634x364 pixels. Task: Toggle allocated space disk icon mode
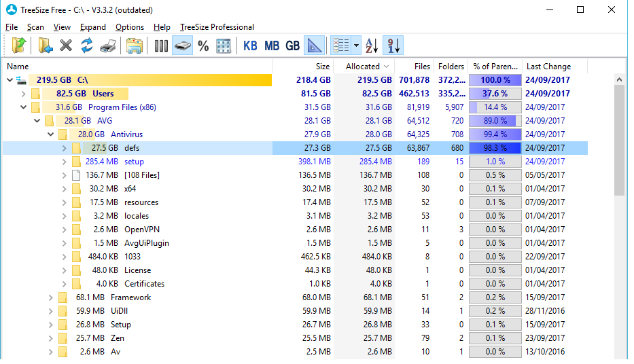point(182,45)
